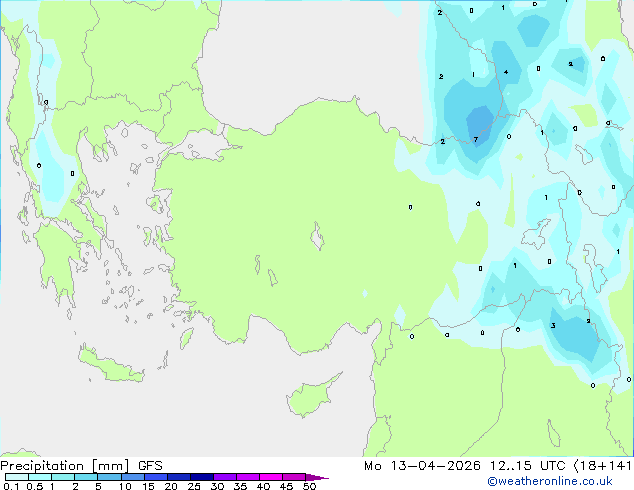Click the '(18+141' forecast run text

602,466
